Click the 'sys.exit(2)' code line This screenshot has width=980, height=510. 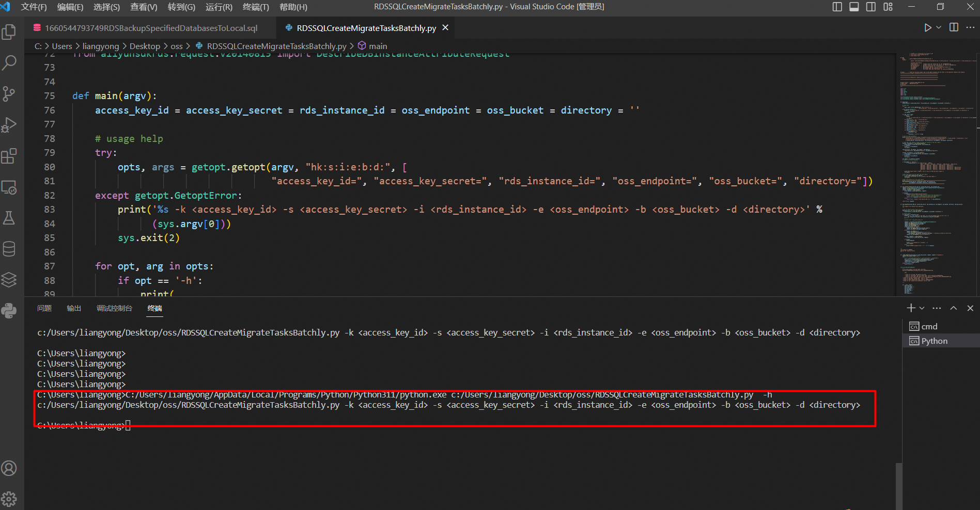click(x=149, y=238)
